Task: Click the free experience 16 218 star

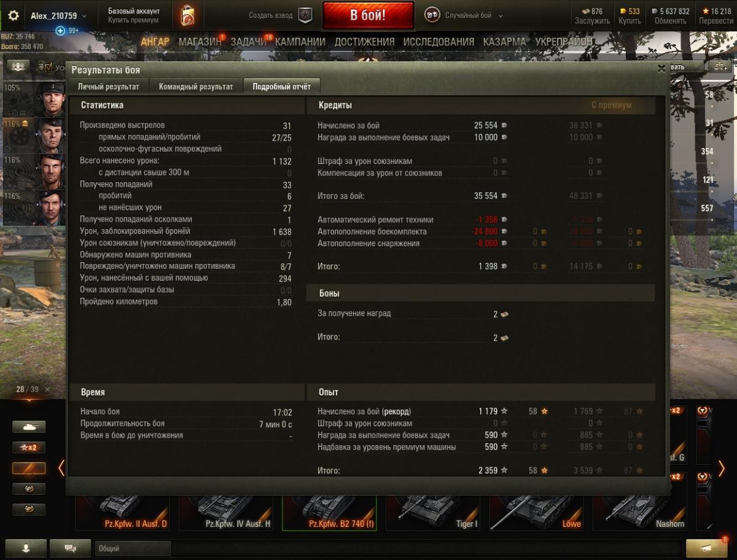Action: point(706,11)
